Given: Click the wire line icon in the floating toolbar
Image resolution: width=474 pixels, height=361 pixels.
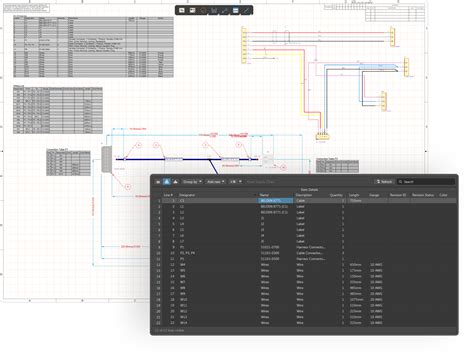Looking at the screenshot, I should [224, 10].
